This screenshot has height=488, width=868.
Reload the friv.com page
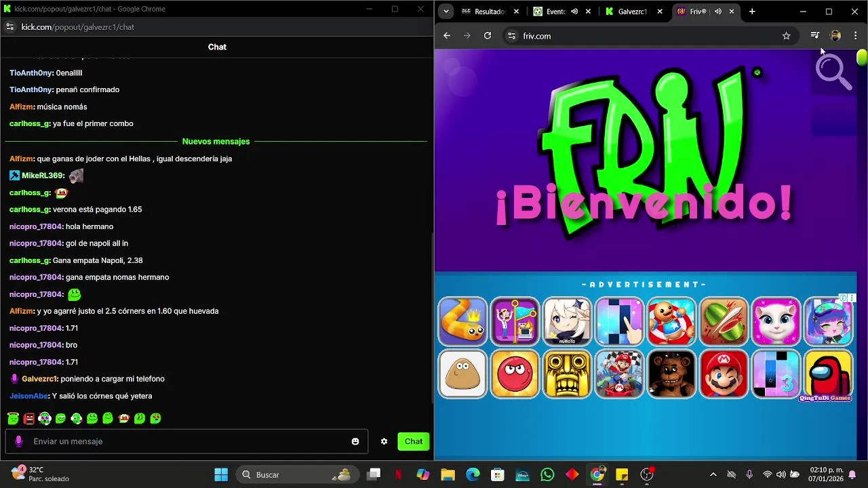point(487,36)
